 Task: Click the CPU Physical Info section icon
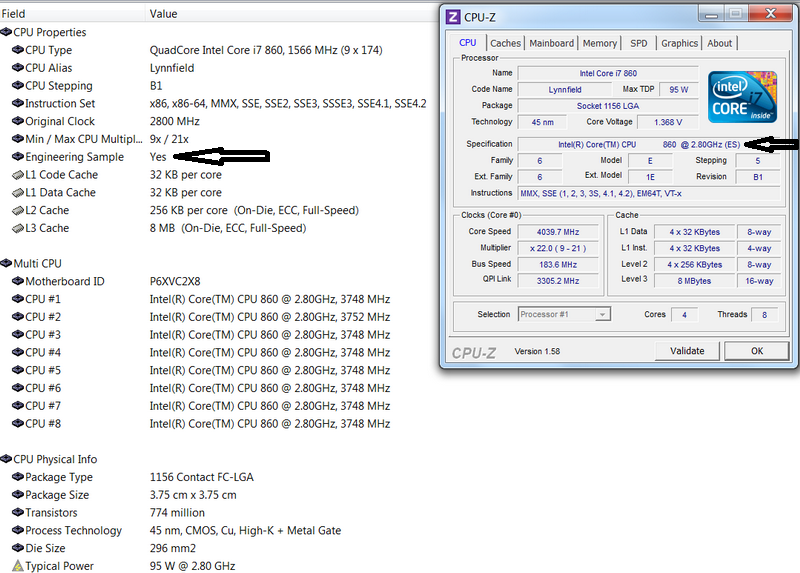click(x=6, y=459)
